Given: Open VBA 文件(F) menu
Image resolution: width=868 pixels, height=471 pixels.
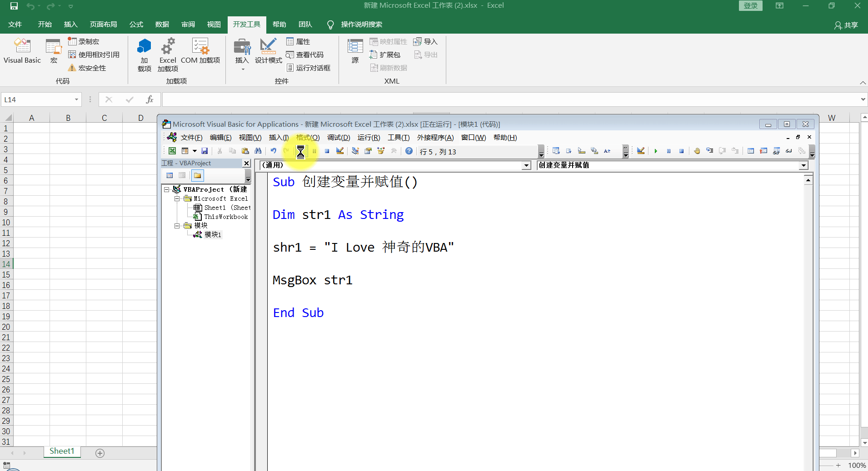Looking at the screenshot, I should click(x=191, y=138).
